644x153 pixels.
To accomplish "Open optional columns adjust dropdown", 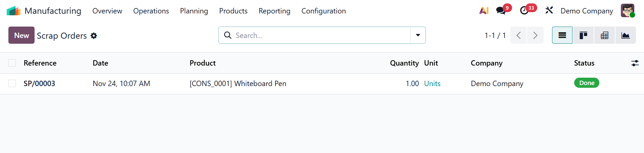I will 635,63.
